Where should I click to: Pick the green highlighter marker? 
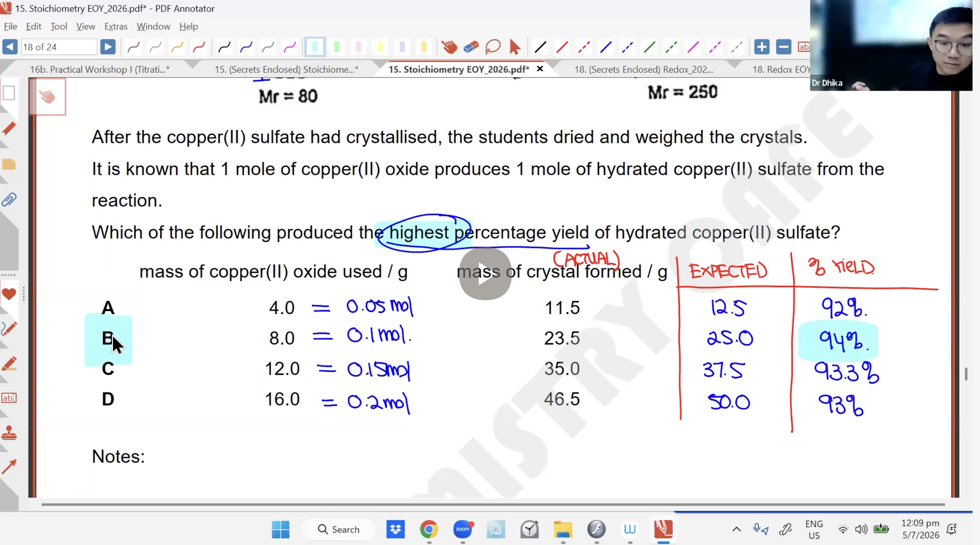(x=337, y=47)
